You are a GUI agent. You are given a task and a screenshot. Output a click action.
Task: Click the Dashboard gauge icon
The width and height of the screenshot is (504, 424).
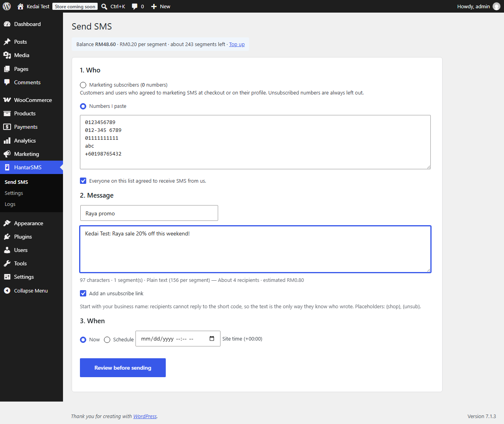7,24
